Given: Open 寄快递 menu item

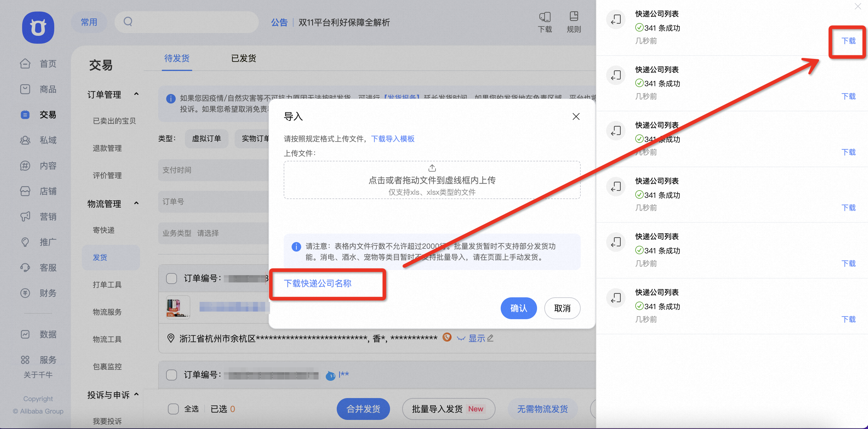Looking at the screenshot, I should coord(104,230).
